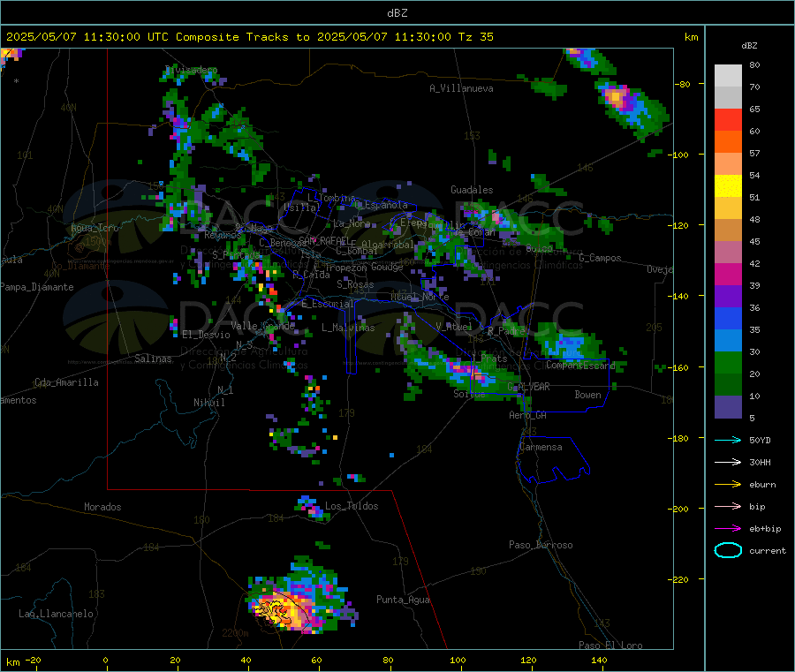Select the purple-gray 5 dBZ color swatch
795x672 pixels.
point(728,407)
